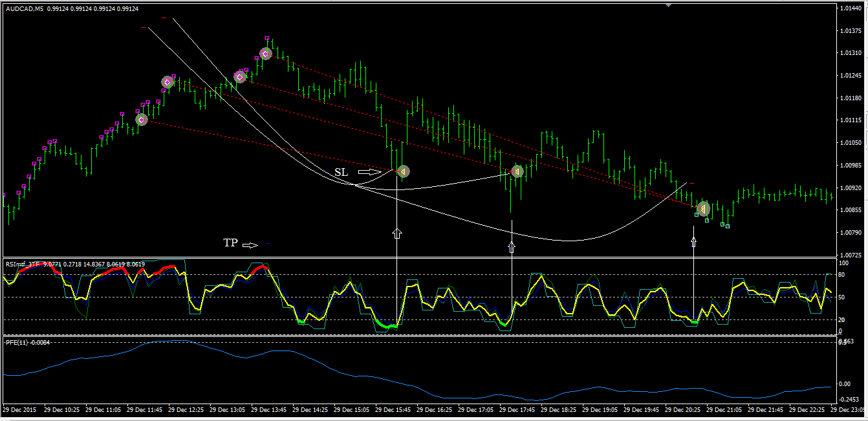The image size is (868, 421).
Task: Click the gray chart-shift triangle on top border
Action: [x=668, y=5]
